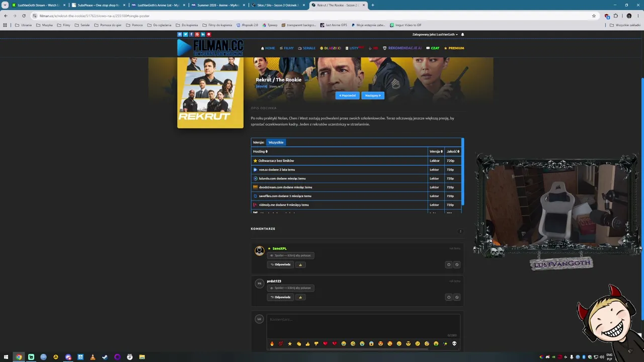644x362 pixels.
Task: Open the 'Do oglądania' bookmarks folder
Action: click(159, 25)
